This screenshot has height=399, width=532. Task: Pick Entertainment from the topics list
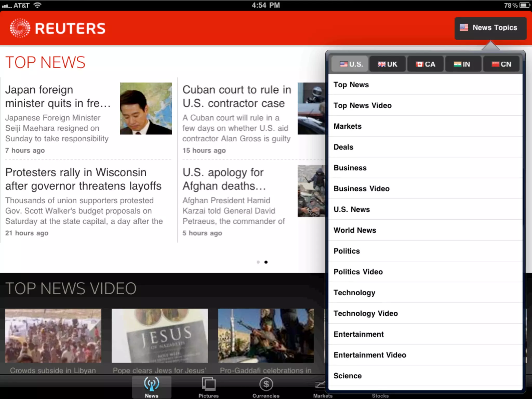tap(358, 334)
